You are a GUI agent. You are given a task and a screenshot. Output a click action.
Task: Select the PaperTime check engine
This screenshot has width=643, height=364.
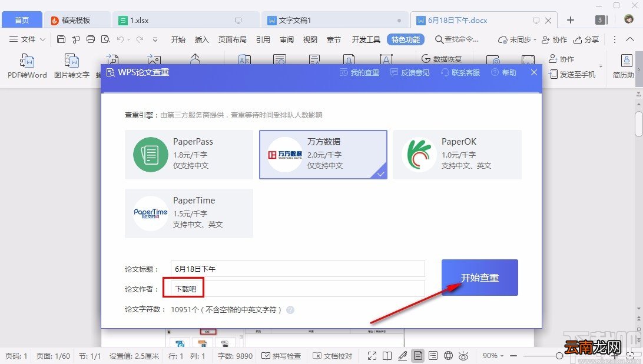(188, 213)
